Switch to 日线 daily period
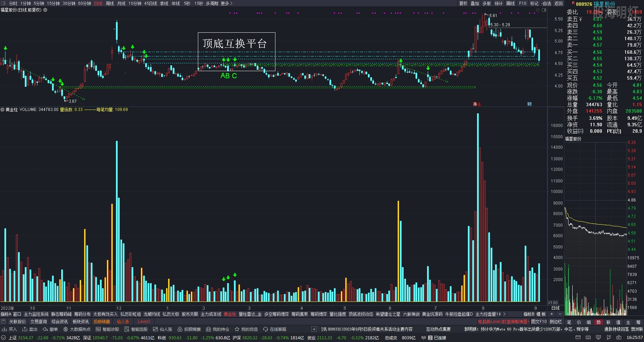 tap(98, 3)
